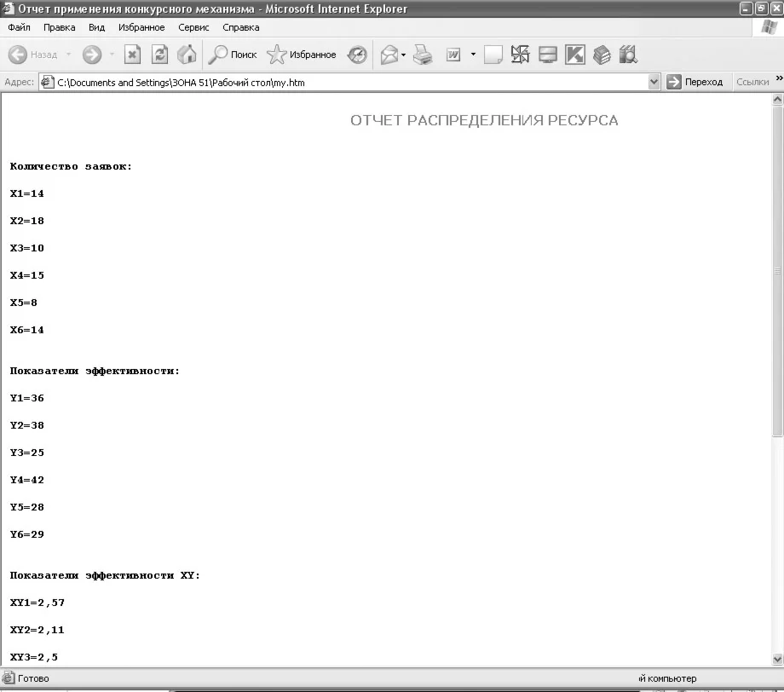Open the Избранное menu in menu bar
Screen dimensions: 784x692
pos(141,27)
